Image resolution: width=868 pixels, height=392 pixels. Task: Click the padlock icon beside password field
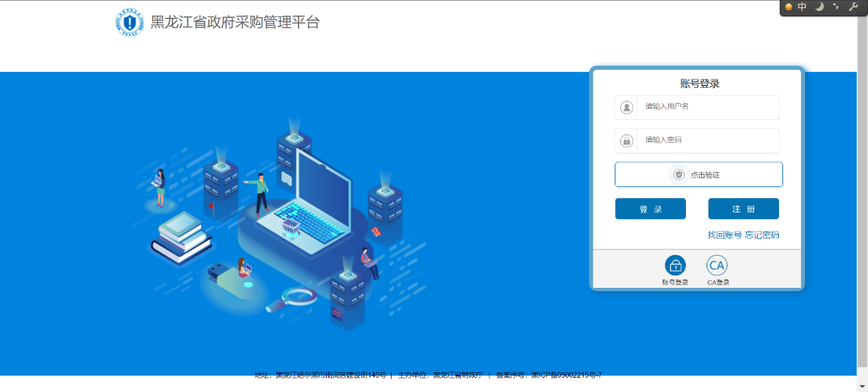(626, 140)
